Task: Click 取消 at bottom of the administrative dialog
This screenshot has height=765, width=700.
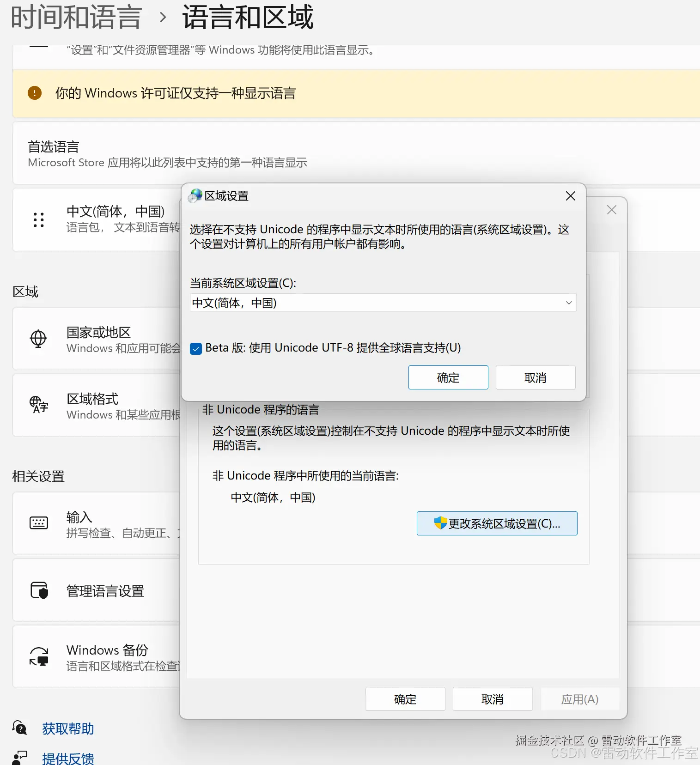Action: tap(493, 699)
